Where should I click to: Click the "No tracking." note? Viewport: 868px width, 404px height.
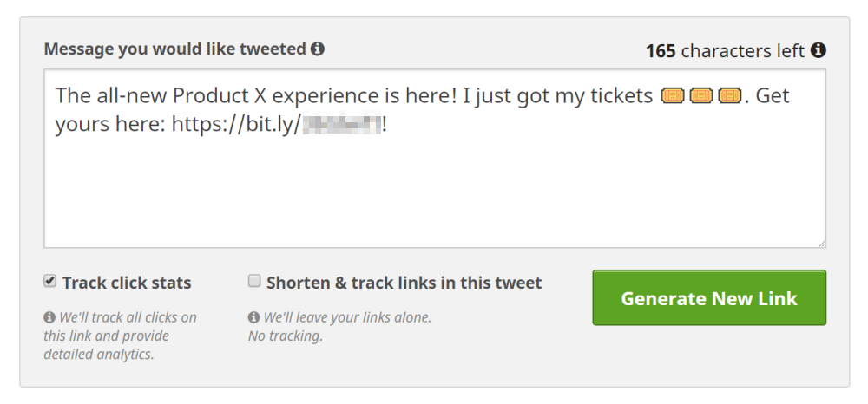(x=286, y=336)
